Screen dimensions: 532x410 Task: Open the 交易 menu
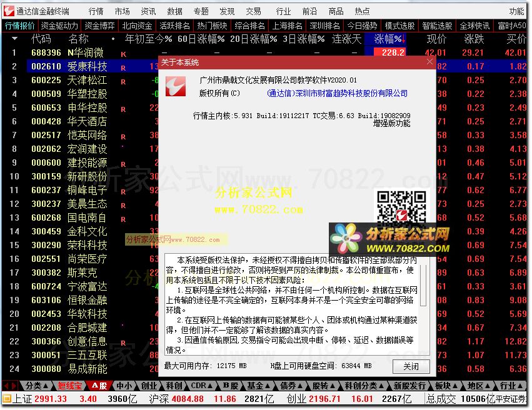coord(253,11)
